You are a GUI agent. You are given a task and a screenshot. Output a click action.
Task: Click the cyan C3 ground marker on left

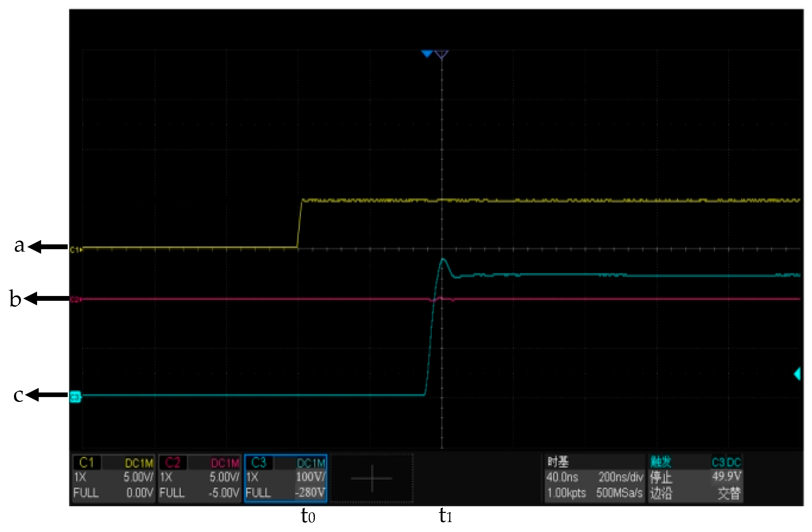(75, 397)
